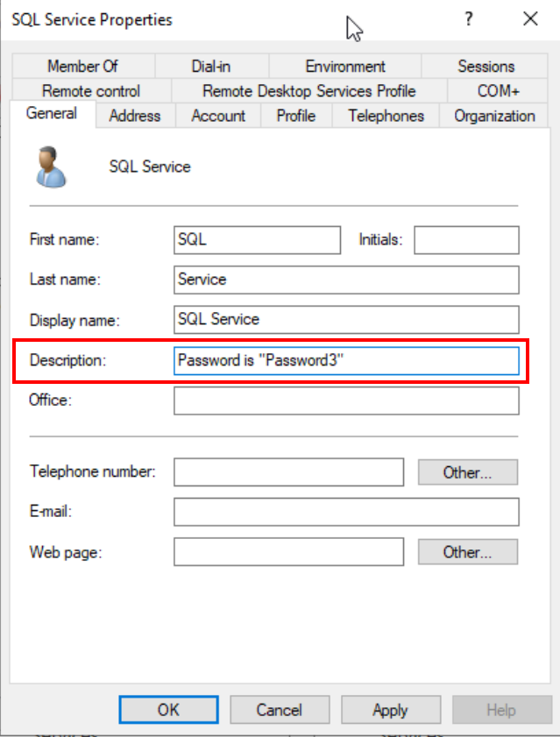
Task: Select the Dial-in tab
Action: point(211,67)
